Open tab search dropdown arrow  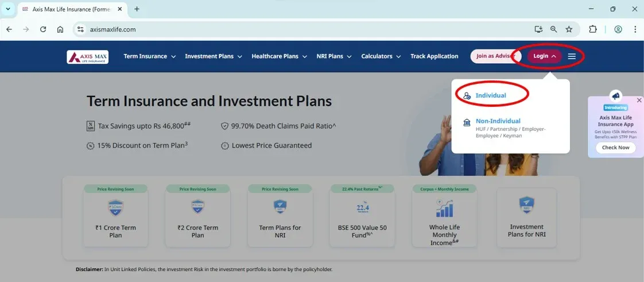pyautogui.click(x=8, y=9)
